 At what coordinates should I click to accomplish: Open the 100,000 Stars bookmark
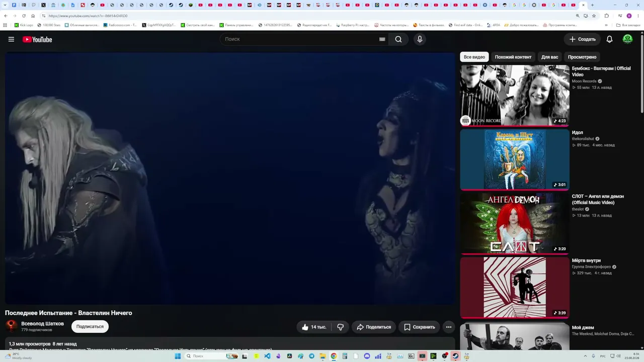point(49,25)
